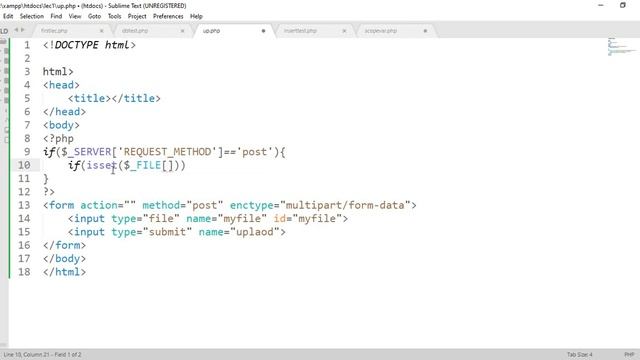Close the firstlec.php tab

(x=101, y=31)
